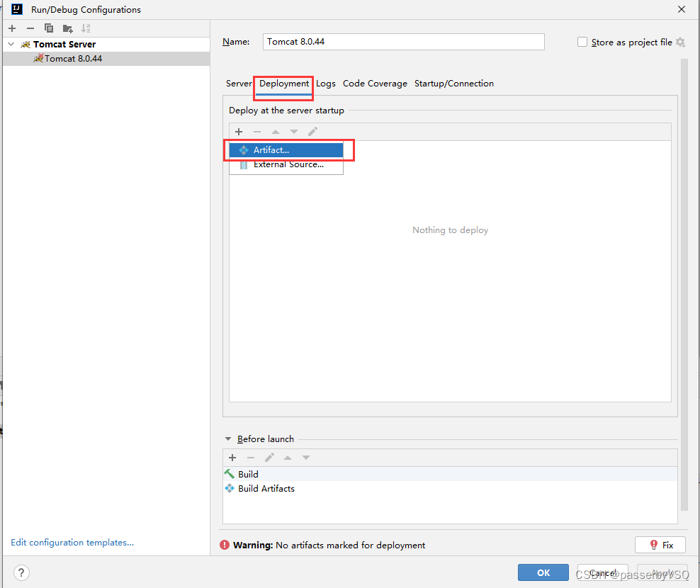700x588 pixels.
Task: Remove Before launch task with minus icon
Action: click(x=251, y=458)
